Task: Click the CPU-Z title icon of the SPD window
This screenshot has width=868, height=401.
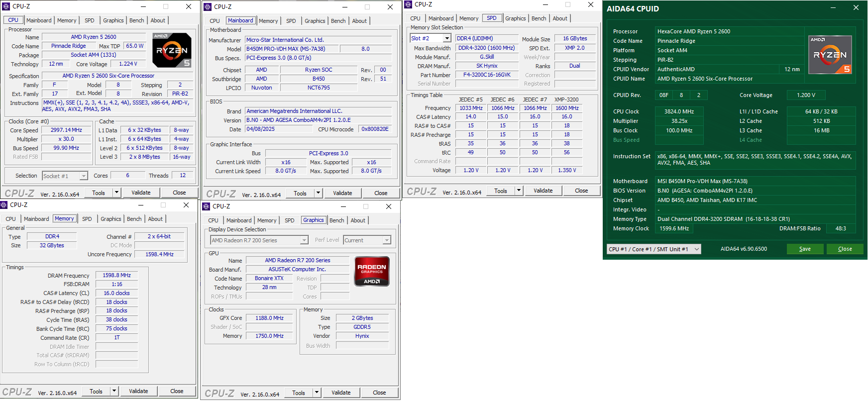Action: tap(408, 4)
